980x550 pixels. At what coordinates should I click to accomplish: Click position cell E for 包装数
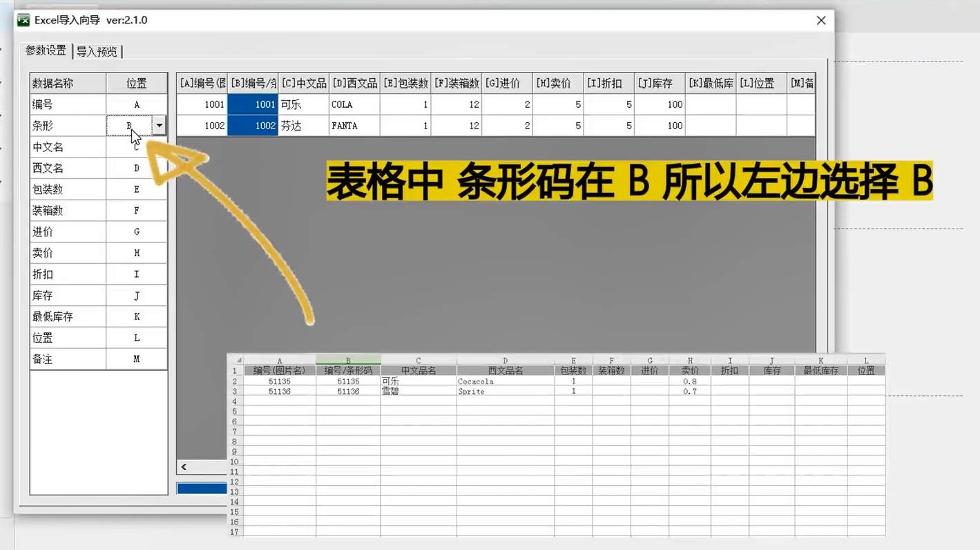click(x=137, y=189)
